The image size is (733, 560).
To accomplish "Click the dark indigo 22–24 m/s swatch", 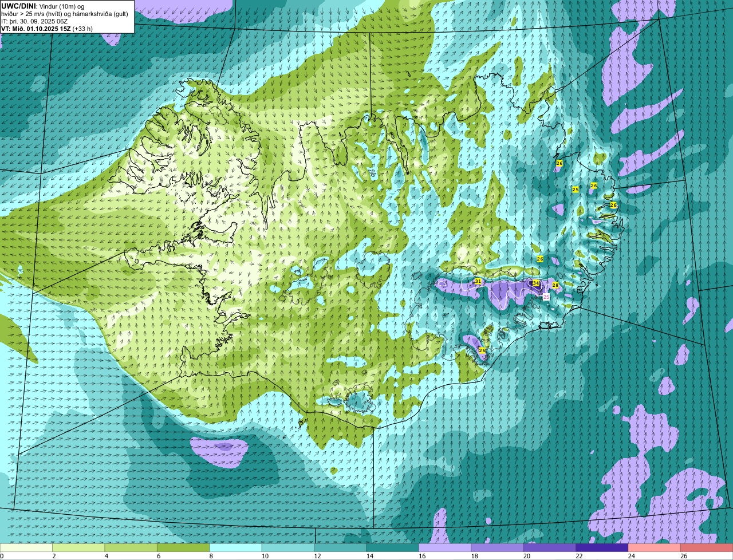I will coord(602,547).
